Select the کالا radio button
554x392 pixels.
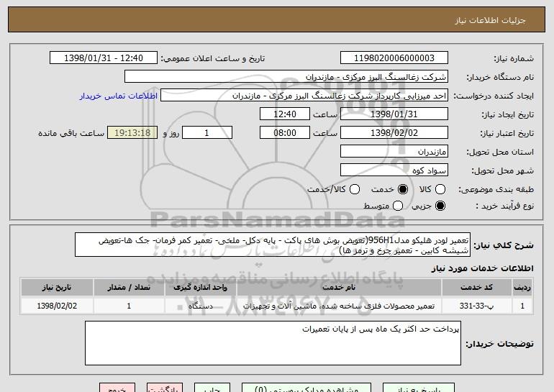coord(440,189)
